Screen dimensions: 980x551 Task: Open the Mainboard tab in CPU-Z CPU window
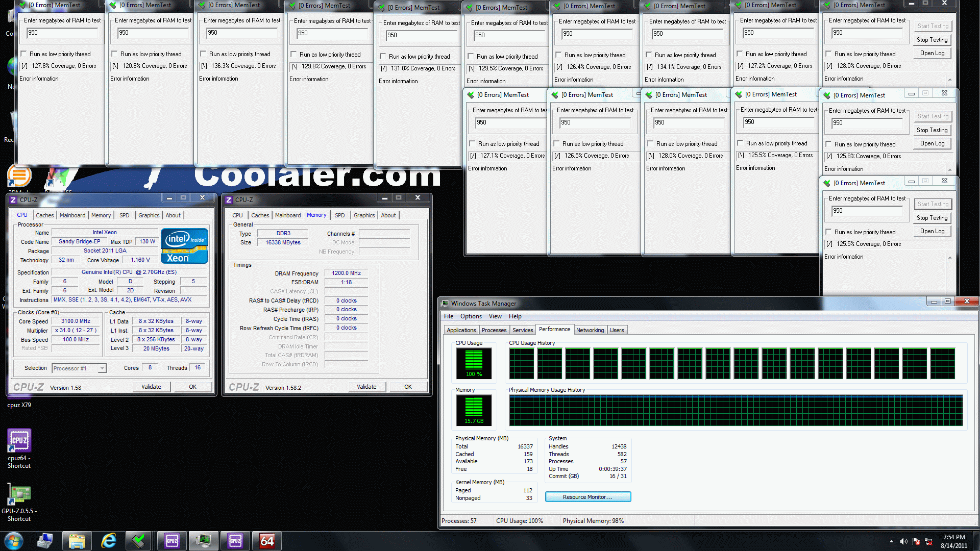(x=72, y=215)
